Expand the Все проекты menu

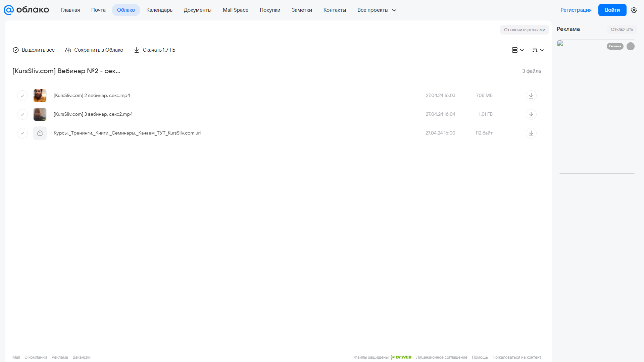(377, 10)
